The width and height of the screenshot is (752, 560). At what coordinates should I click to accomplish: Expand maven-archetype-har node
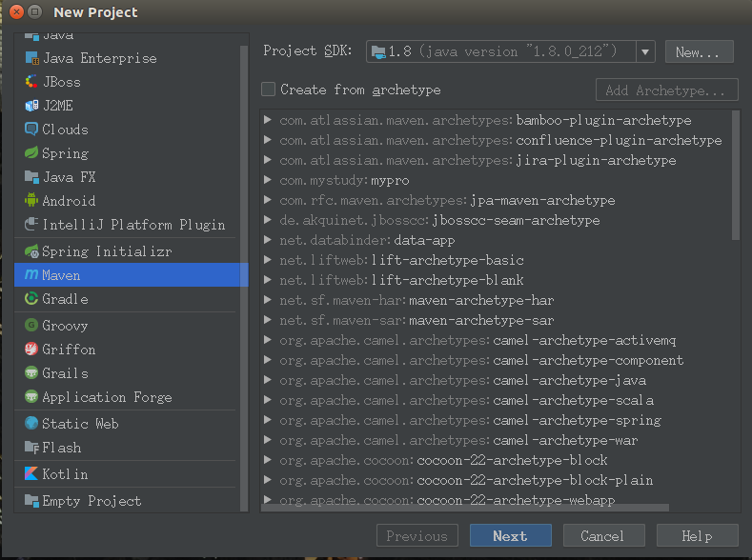click(x=268, y=300)
